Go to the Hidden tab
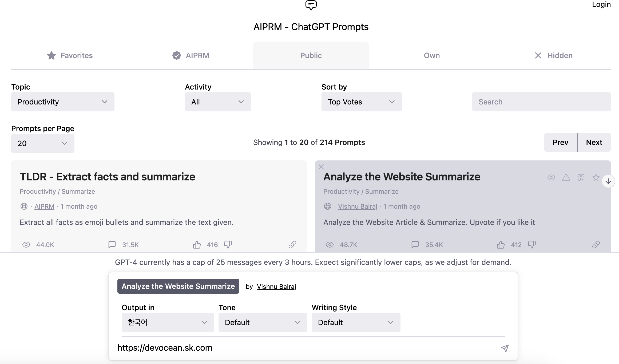The width and height of the screenshot is (619, 364). [554, 55]
